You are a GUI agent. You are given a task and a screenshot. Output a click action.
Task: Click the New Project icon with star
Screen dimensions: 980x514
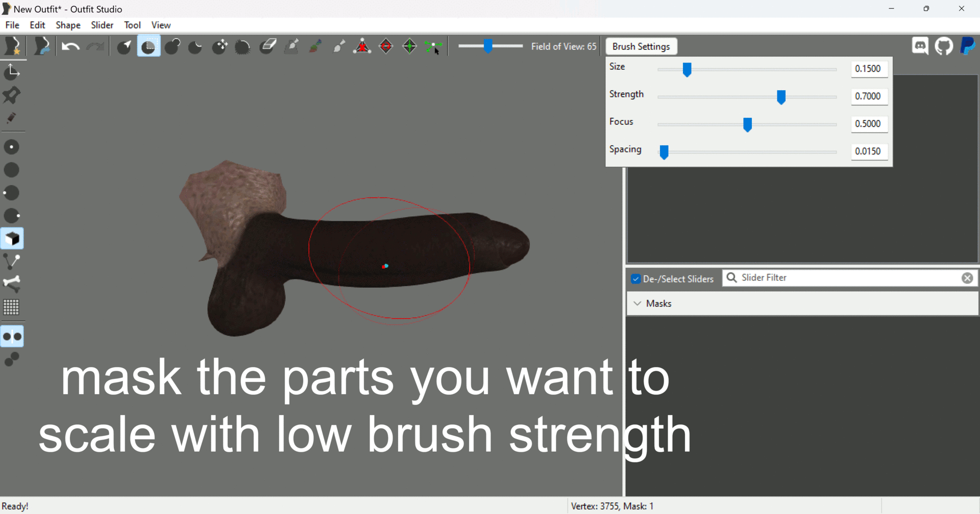pyautogui.click(x=12, y=46)
